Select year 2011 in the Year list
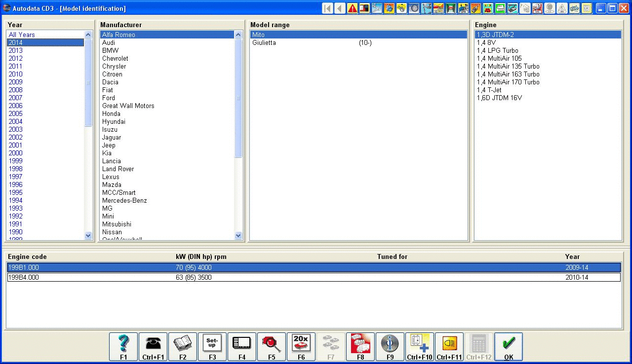 [15, 66]
